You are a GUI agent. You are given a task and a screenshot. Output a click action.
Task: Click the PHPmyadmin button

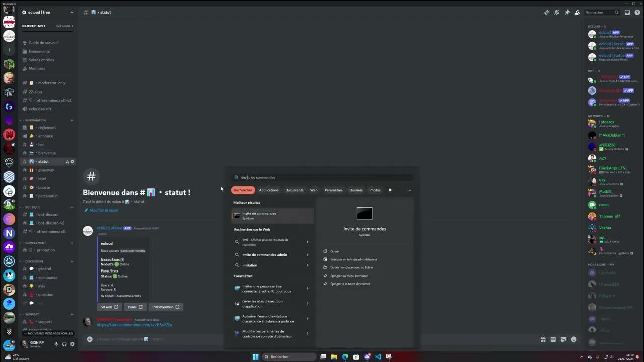(166, 307)
